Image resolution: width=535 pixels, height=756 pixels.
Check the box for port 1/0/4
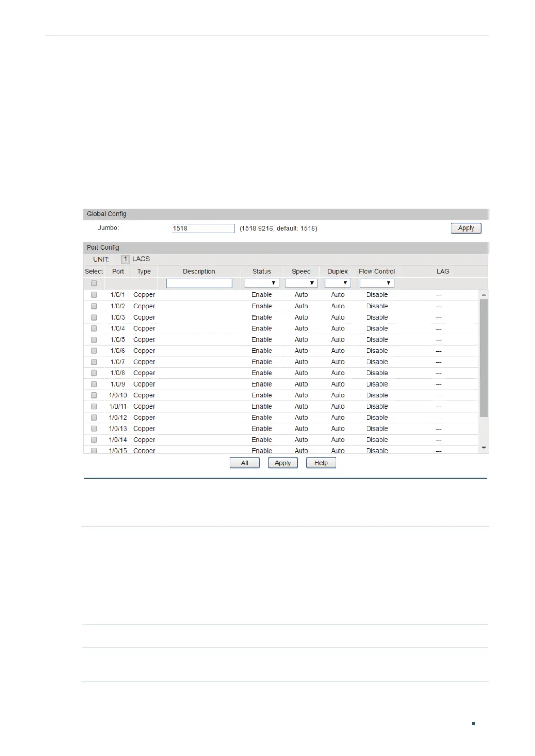click(94, 329)
